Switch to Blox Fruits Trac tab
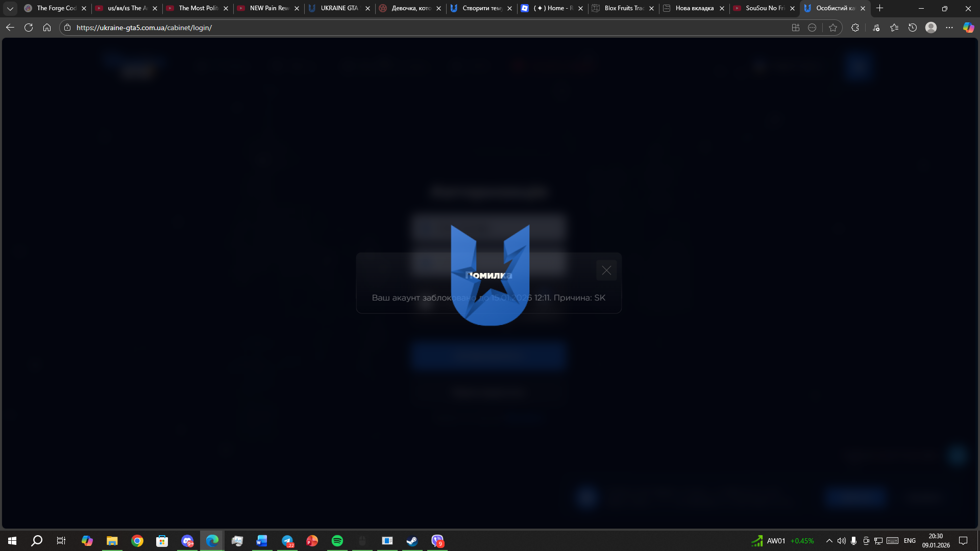 click(x=624, y=8)
